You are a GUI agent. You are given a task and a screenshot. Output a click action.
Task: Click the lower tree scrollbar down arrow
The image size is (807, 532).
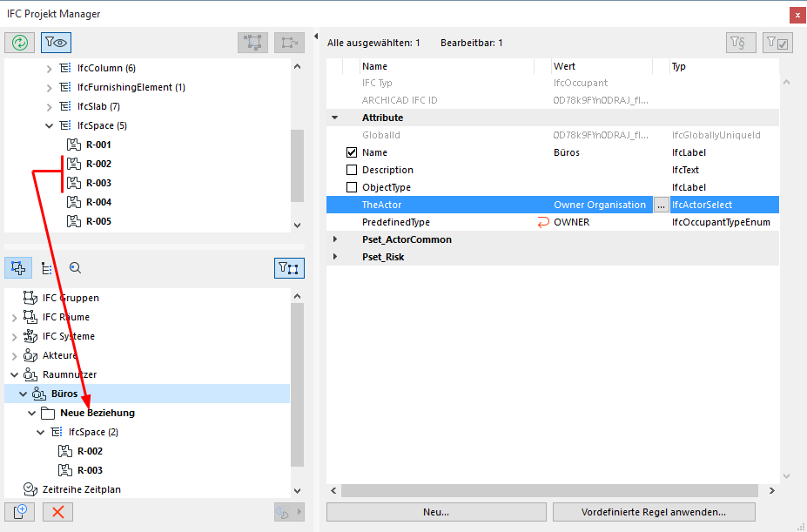tap(297, 491)
